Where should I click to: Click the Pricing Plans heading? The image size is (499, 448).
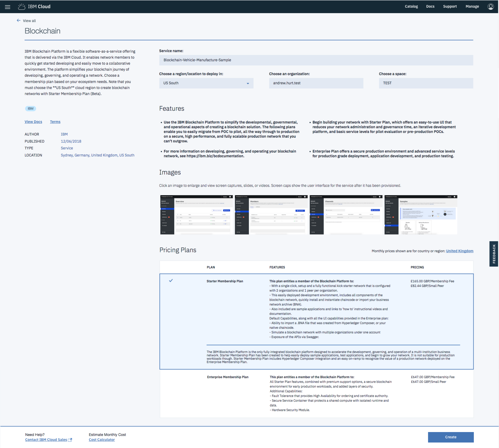pyautogui.click(x=178, y=250)
